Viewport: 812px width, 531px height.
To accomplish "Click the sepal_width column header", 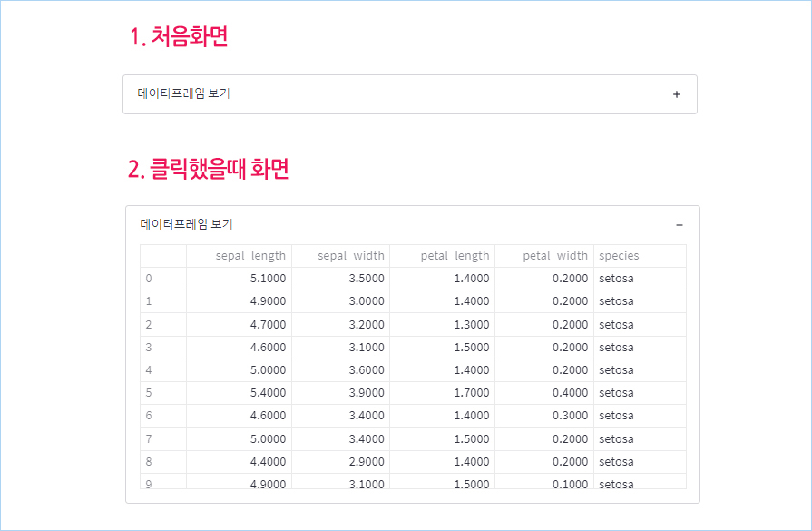I will pos(341,256).
